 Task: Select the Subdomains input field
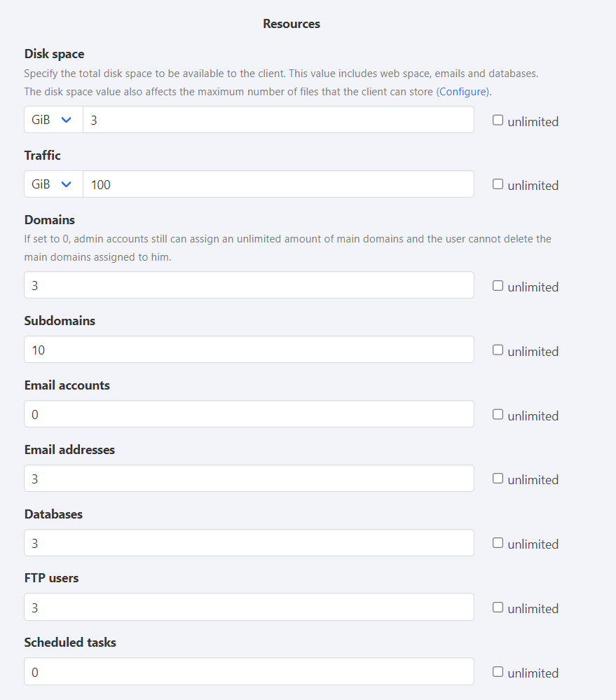[x=249, y=350]
